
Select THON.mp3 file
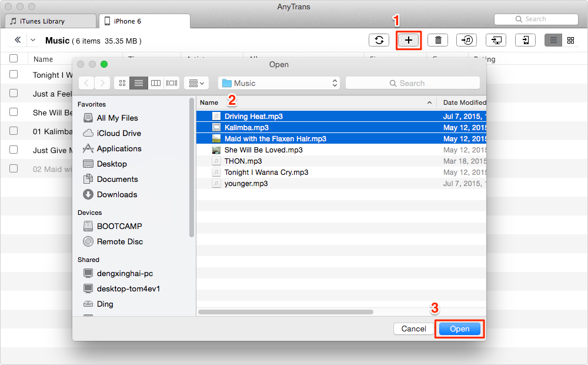click(x=341, y=161)
